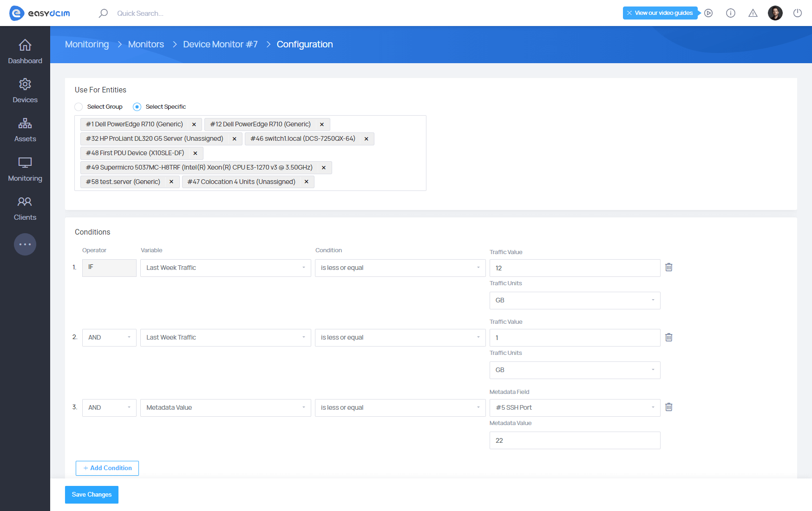Open Condition dropdown in row 2

pyautogui.click(x=400, y=338)
